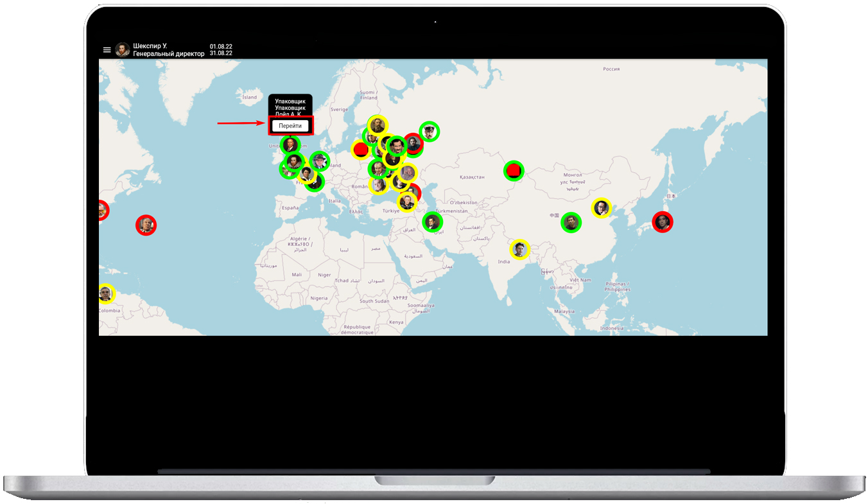868x504 pixels.
Task: Select the 31.08.22 end date
Action: tap(221, 53)
